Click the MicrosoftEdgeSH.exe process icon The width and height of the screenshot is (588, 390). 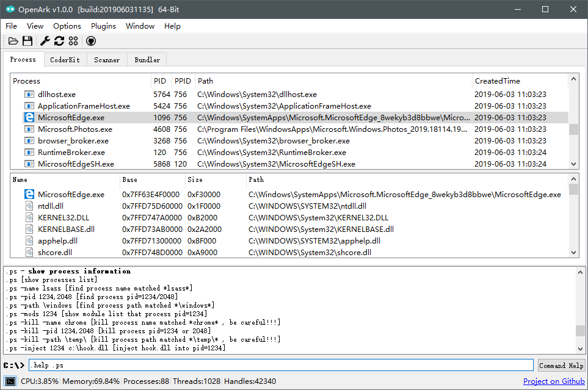29,164
